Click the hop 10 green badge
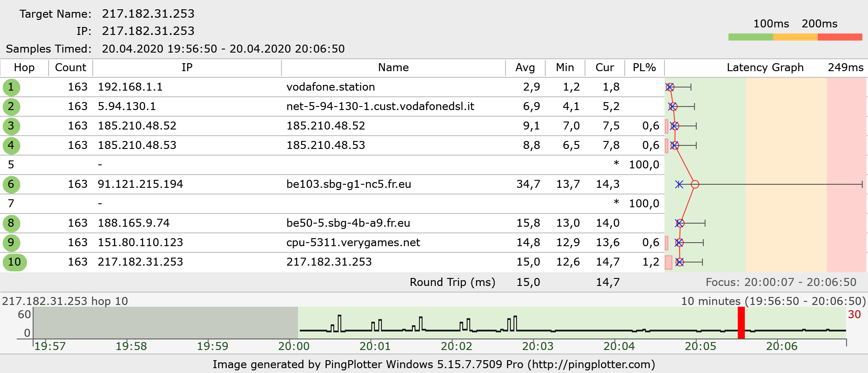Image resolution: width=868 pixels, height=373 pixels. pyautogui.click(x=15, y=262)
